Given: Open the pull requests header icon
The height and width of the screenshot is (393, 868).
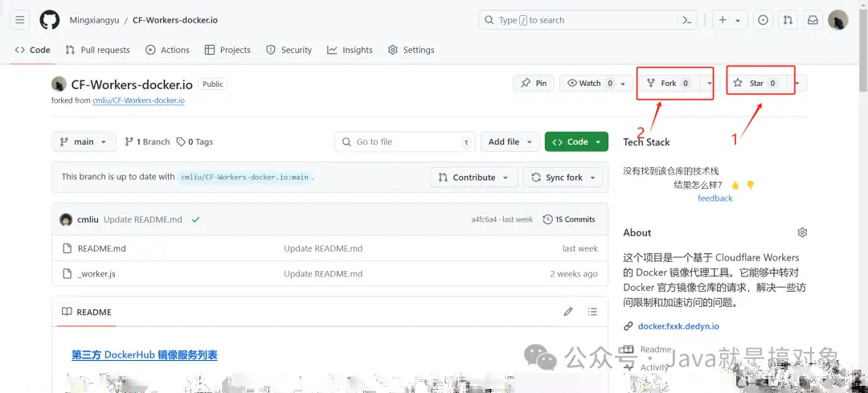Looking at the screenshot, I should pyautogui.click(x=788, y=20).
